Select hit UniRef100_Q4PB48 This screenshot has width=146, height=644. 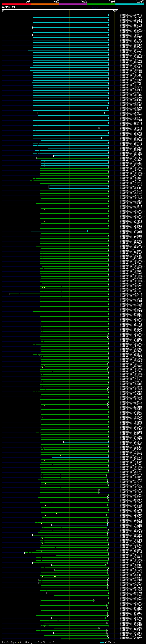(x=131, y=221)
